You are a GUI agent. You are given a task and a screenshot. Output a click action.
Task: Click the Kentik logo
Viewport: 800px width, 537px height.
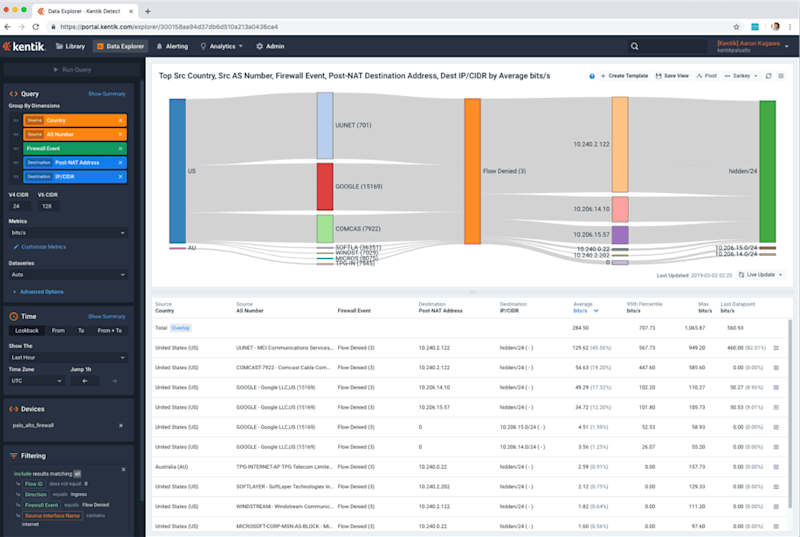tap(24, 46)
